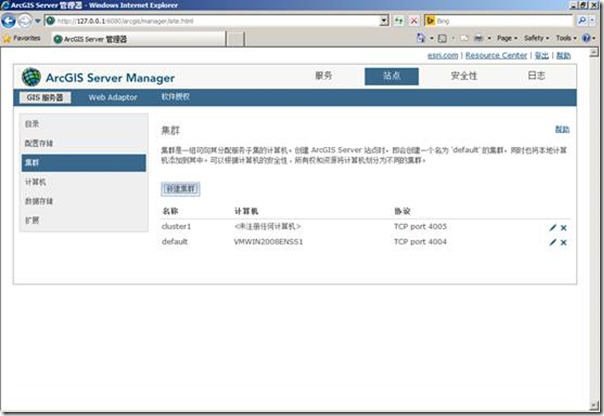Click the Home page toolbar icon
The image size is (604, 416).
(x=421, y=38)
